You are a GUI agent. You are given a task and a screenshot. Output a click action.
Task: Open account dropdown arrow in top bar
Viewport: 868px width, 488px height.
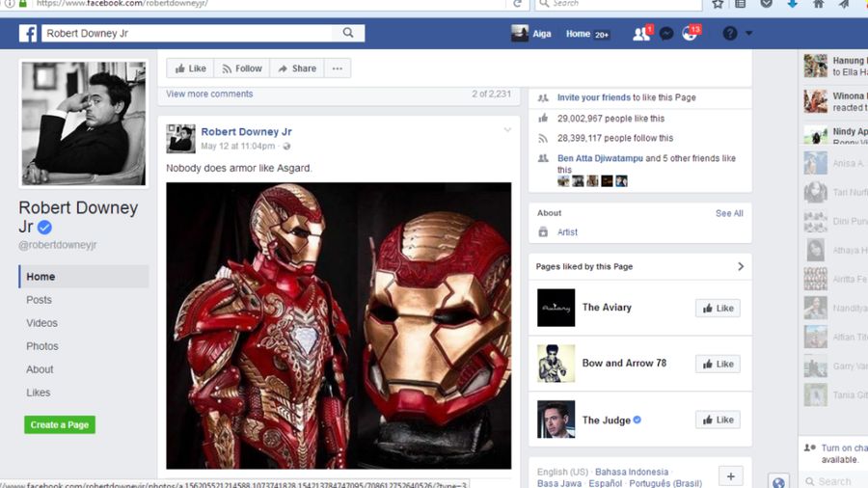pos(748,33)
